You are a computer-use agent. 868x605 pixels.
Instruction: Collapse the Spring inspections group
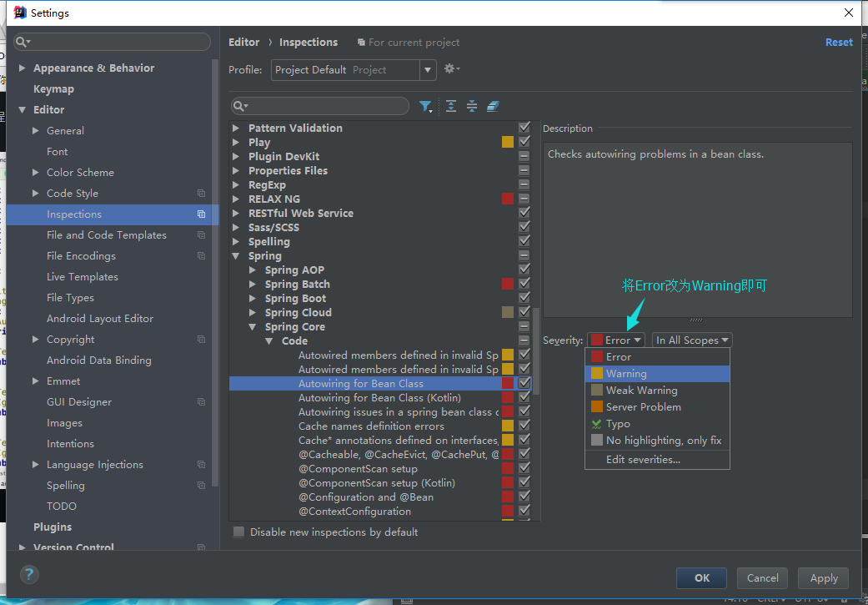pyautogui.click(x=236, y=256)
